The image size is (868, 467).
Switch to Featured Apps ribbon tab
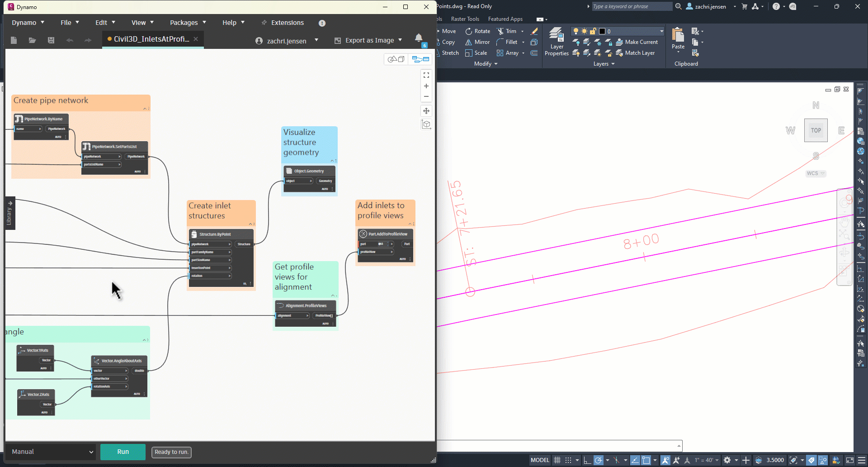505,19
